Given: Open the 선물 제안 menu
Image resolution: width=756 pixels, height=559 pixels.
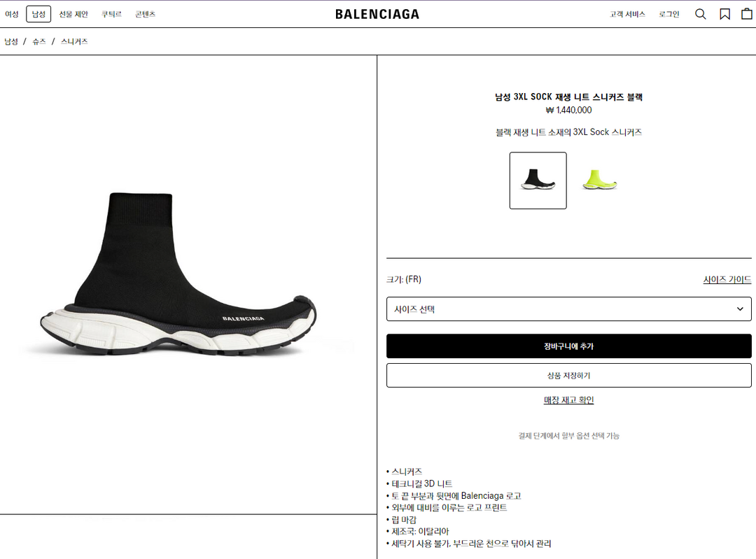Looking at the screenshot, I should (x=73, y=14).
